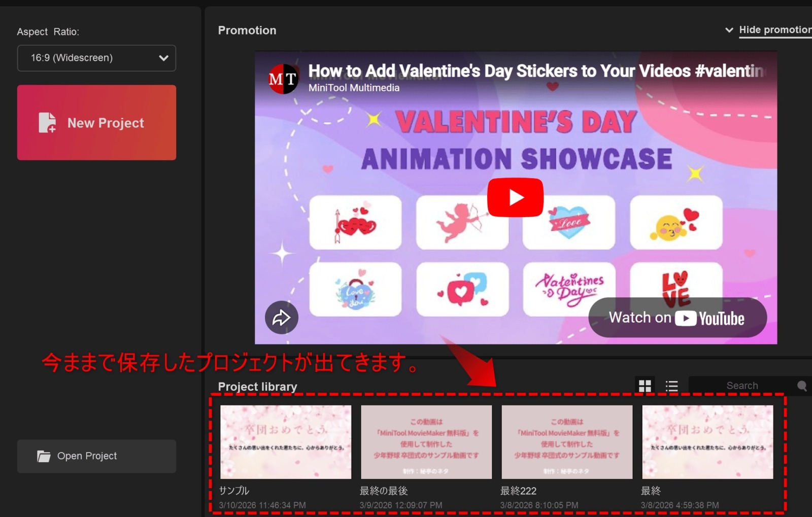
Task: Click the Hide promotion link
Action: [x=774, y=30]
